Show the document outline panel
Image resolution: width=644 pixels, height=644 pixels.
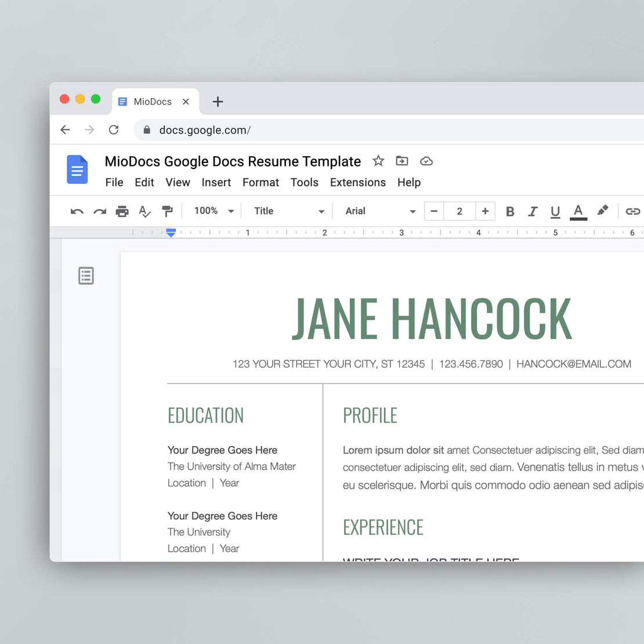pyautogui.click(x=86, y=276)
